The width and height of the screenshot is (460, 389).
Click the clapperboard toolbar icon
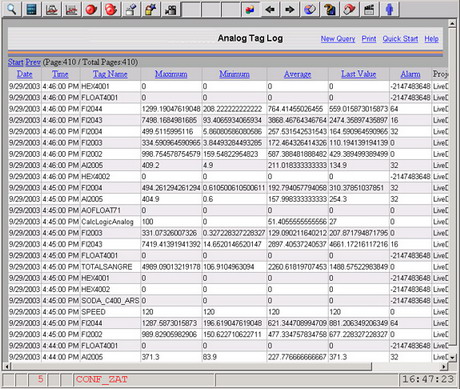(369, 9)
